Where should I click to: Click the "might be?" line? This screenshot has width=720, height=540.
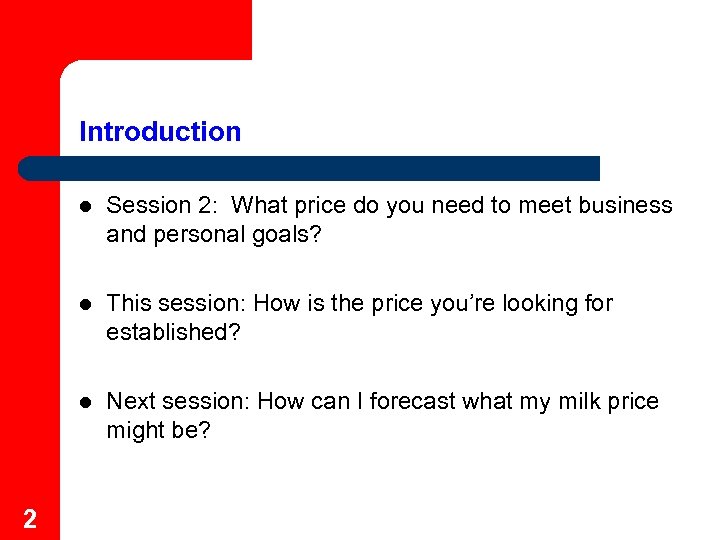158,430
